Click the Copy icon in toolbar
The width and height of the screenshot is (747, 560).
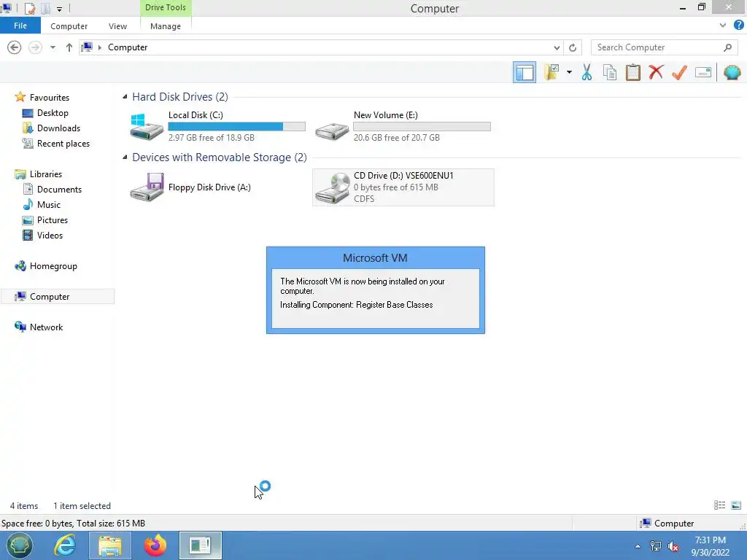point(609,72)
